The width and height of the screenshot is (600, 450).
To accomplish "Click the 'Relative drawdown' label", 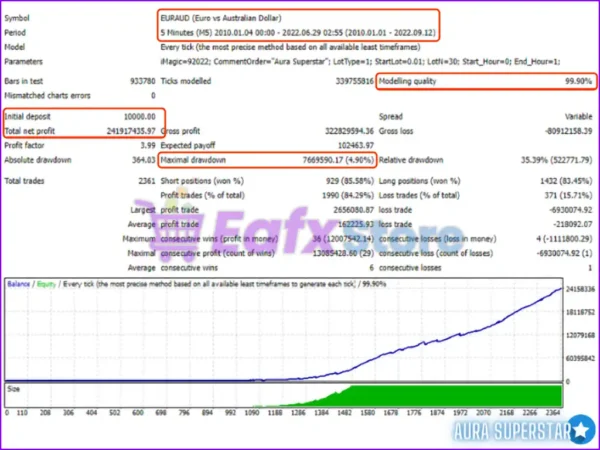I will pos(411,160).
